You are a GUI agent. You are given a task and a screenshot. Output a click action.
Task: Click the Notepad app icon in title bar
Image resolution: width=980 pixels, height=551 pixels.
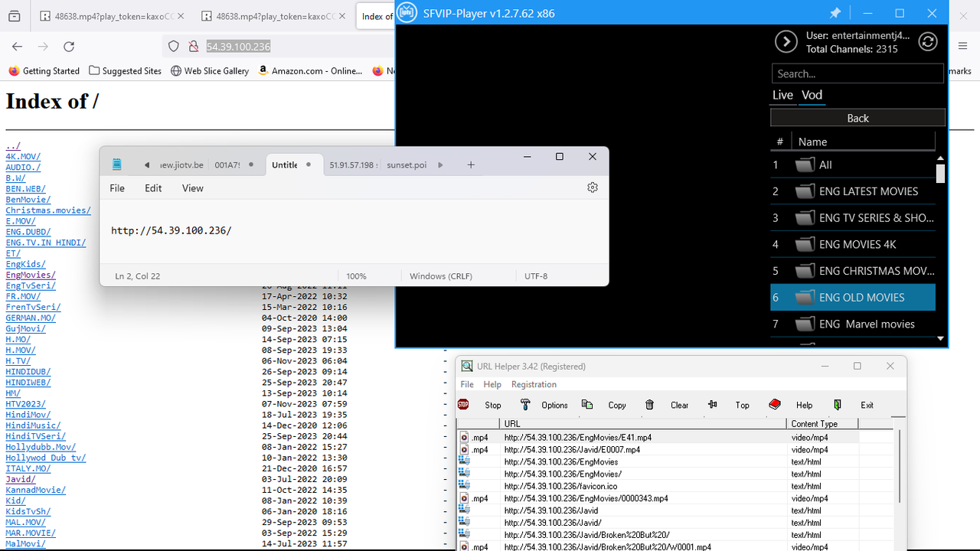[117, 165]
